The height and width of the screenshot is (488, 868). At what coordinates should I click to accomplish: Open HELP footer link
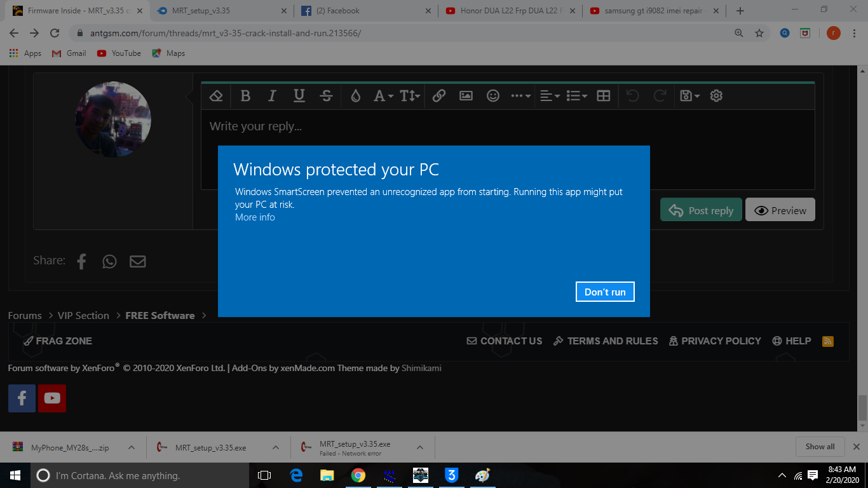pyautogui.click(x=791, y=341)
